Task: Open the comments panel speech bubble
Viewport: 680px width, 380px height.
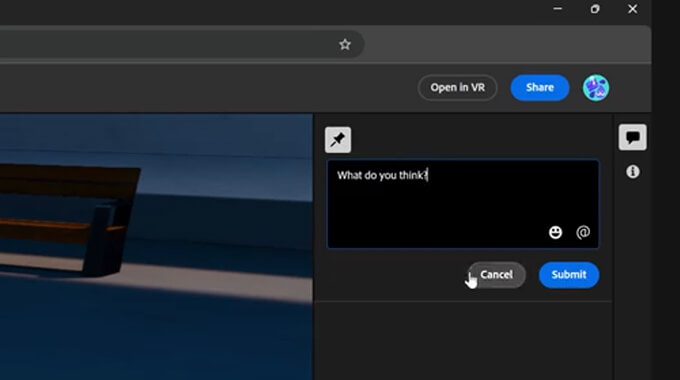Action: (632, 138)
